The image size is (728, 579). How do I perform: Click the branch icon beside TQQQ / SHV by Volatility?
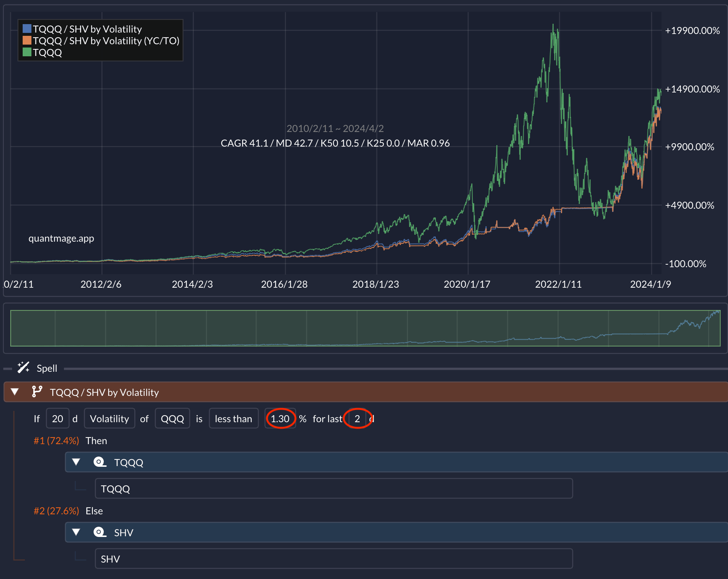pyautogui.click(x=37, y=391)
